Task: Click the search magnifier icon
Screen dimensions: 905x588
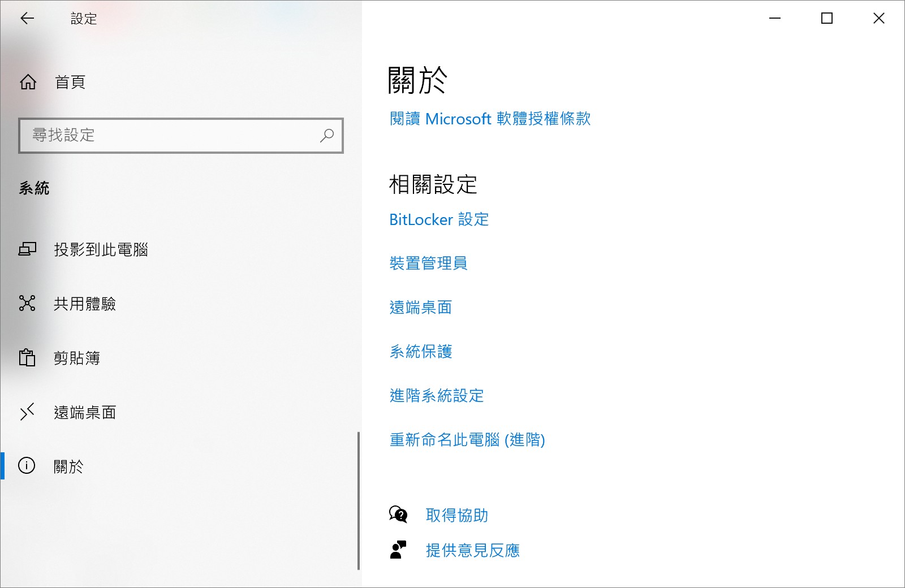Action: (327, 136)
